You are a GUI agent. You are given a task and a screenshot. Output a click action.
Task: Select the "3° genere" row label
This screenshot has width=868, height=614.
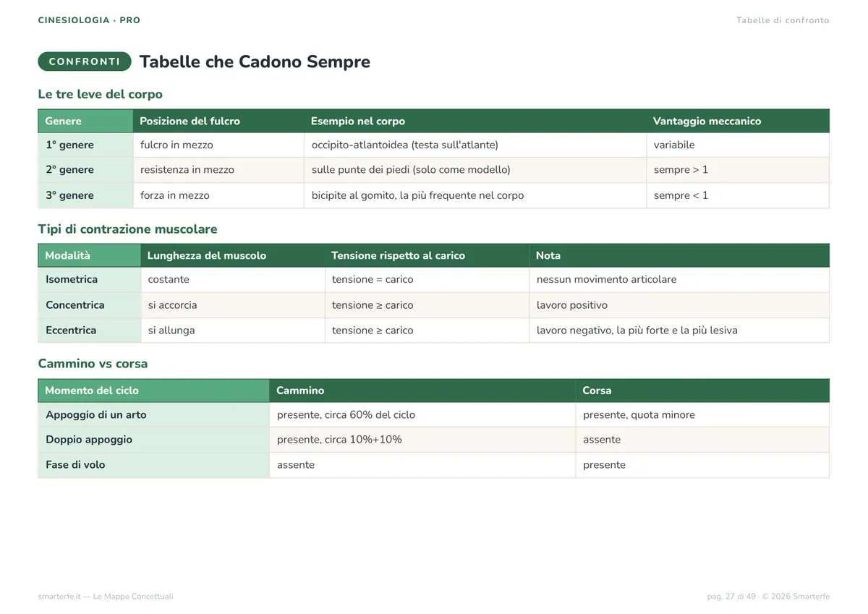[85, 195]
